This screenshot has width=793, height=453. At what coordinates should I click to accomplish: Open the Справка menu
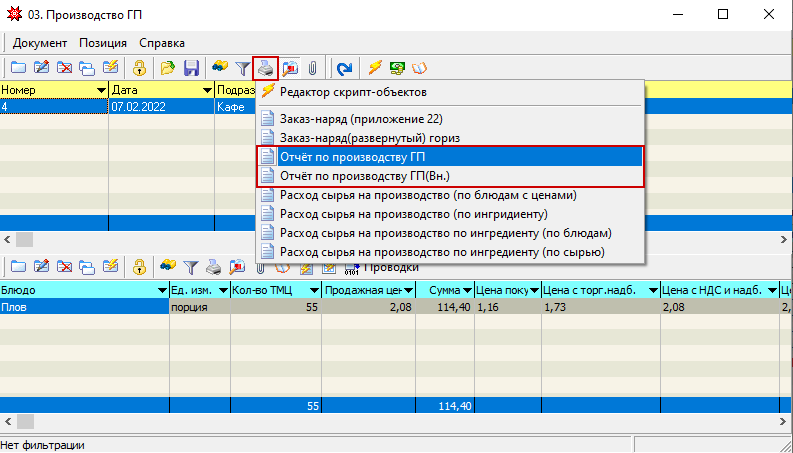[x=162, y=43]
